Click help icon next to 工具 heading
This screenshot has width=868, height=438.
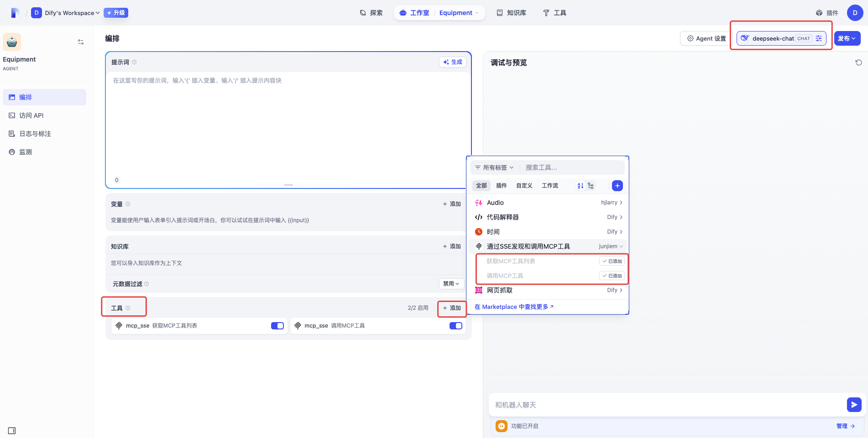point(128,308)
